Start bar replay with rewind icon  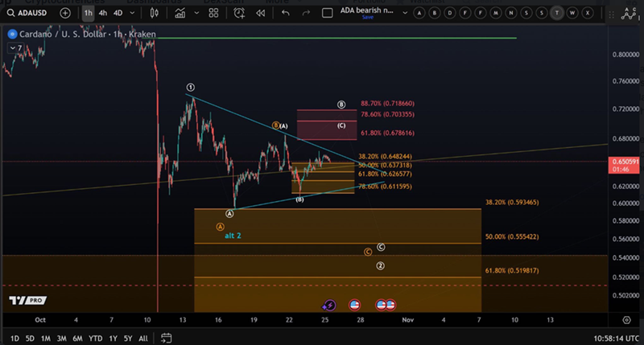pyautogui.click(x=260, y=13)
